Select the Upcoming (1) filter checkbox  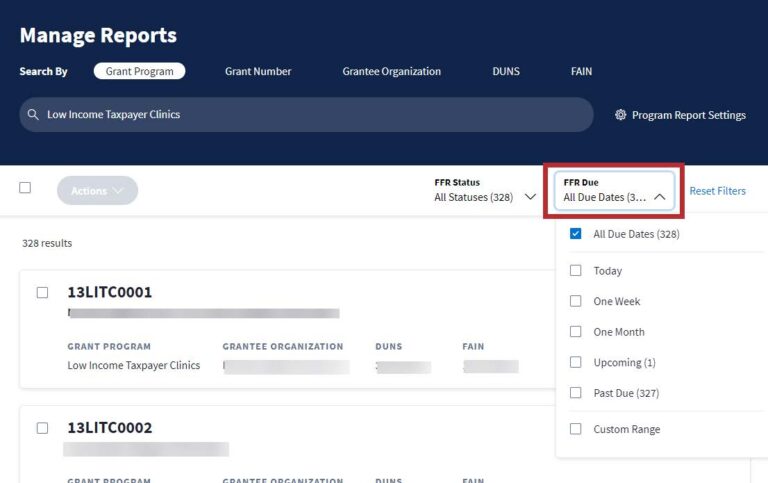point(575,362)
